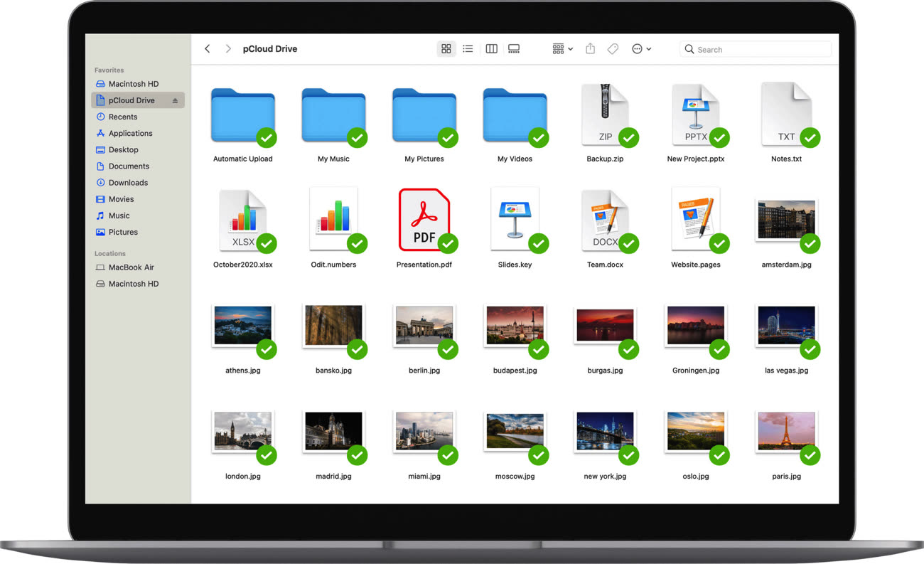Switch to gallery view

[x=514, y=49]
